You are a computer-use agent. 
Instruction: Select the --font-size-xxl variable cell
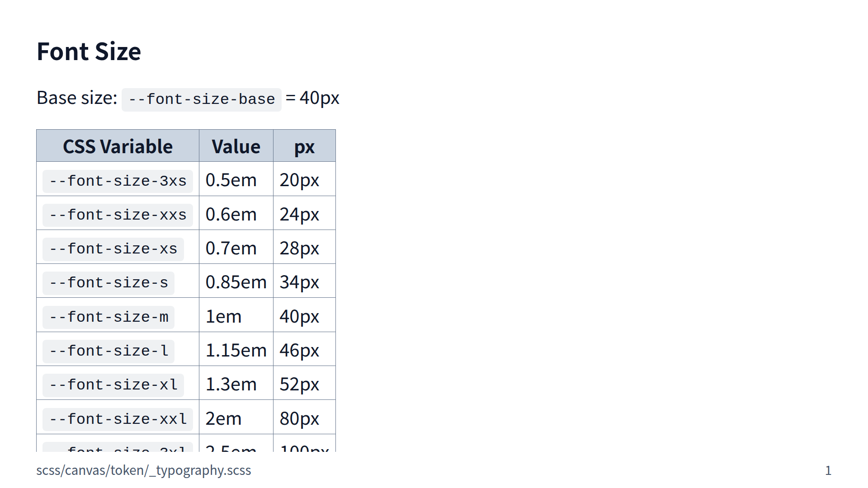118,419
